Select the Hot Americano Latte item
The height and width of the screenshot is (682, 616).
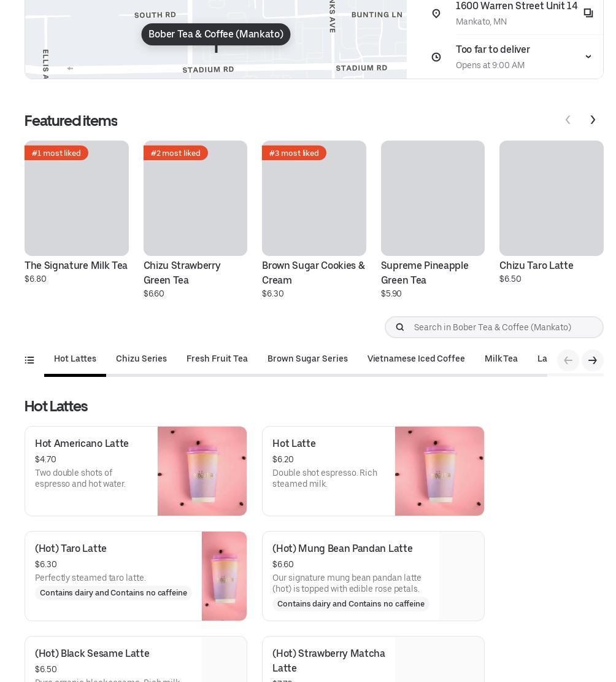136,471
